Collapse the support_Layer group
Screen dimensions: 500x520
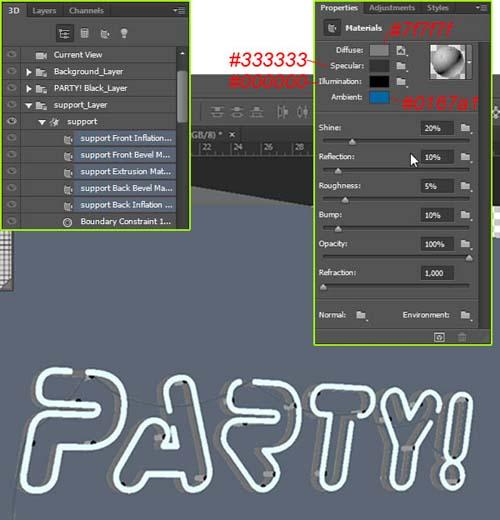(x=29, y=106)
